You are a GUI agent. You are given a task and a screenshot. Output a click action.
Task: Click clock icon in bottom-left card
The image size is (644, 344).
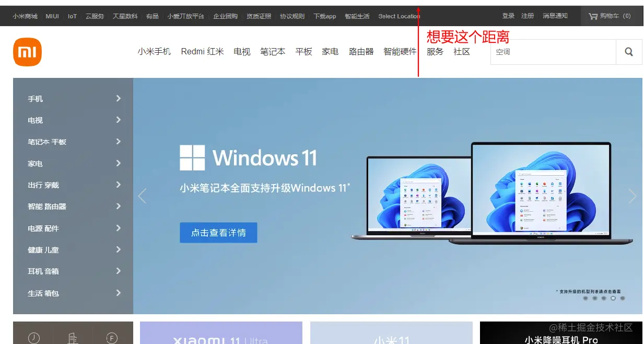pos(34,338)
